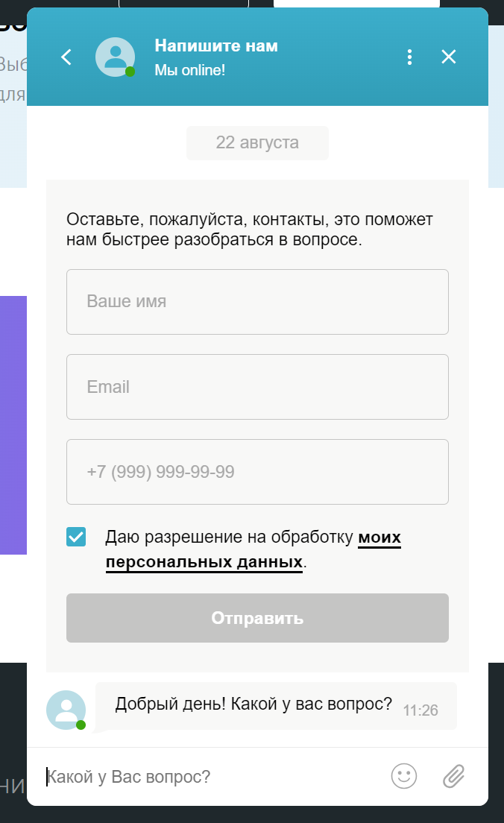Click the "22 августа" date label
This screenshot has height=823, width=504.
pyautogui.click(x=257, y=143)
